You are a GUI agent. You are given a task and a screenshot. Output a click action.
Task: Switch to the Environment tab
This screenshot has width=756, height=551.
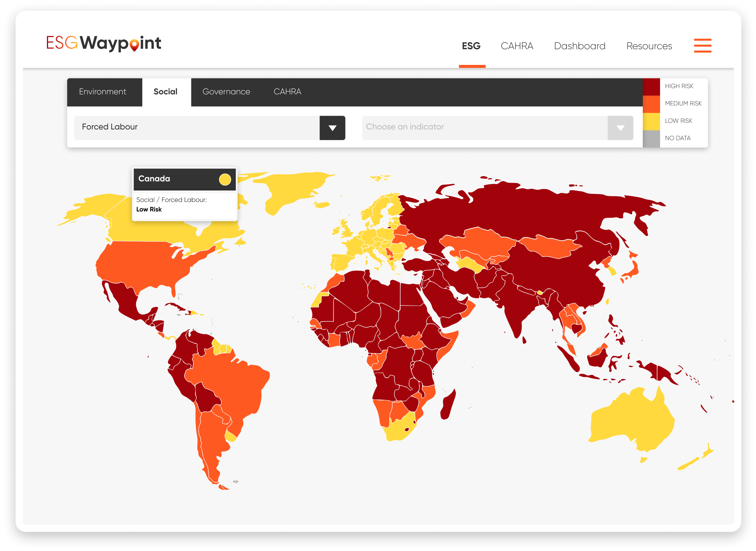click(103, 92)
